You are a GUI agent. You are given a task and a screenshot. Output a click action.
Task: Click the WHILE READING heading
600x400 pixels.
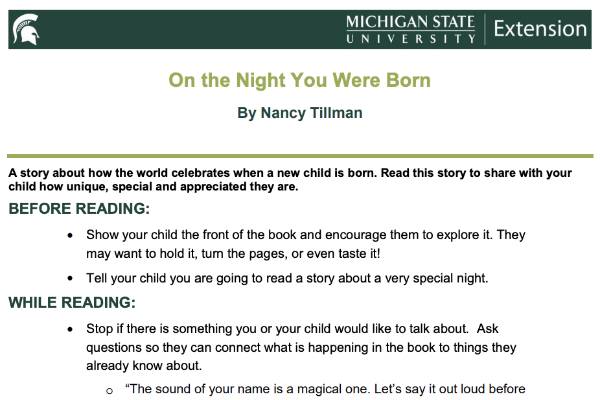point(72,302)
